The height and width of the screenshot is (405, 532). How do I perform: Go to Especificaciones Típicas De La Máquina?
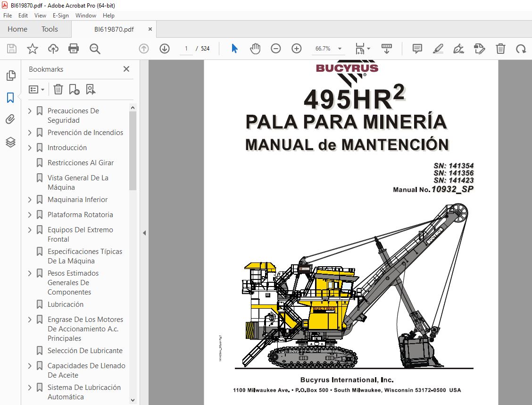coord(85,256)
